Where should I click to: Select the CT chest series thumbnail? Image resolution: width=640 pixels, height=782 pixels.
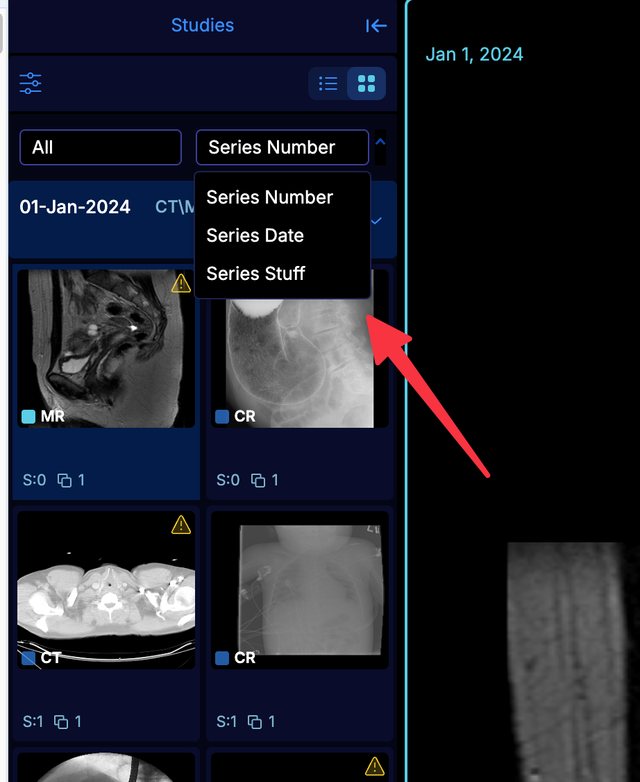click(106, 589)
